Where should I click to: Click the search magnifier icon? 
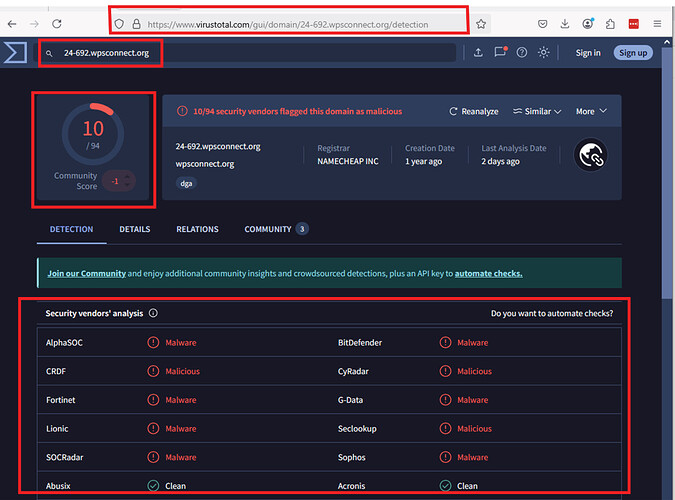point(49,53)
